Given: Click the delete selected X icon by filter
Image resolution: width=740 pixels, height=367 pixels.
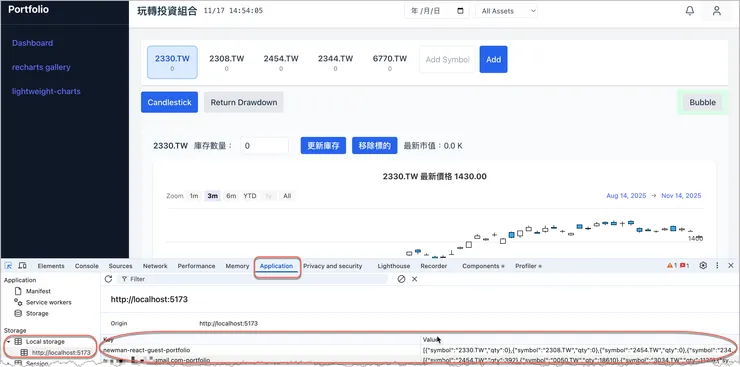Looking at the screenshot, I should click(414, 279).
